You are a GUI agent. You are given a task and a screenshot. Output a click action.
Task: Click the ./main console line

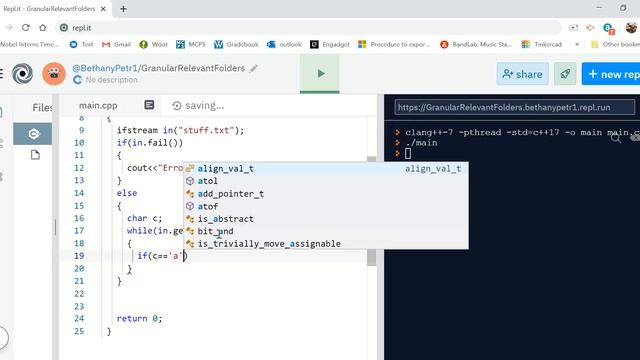pyautogui.click(x=421, y=143)
